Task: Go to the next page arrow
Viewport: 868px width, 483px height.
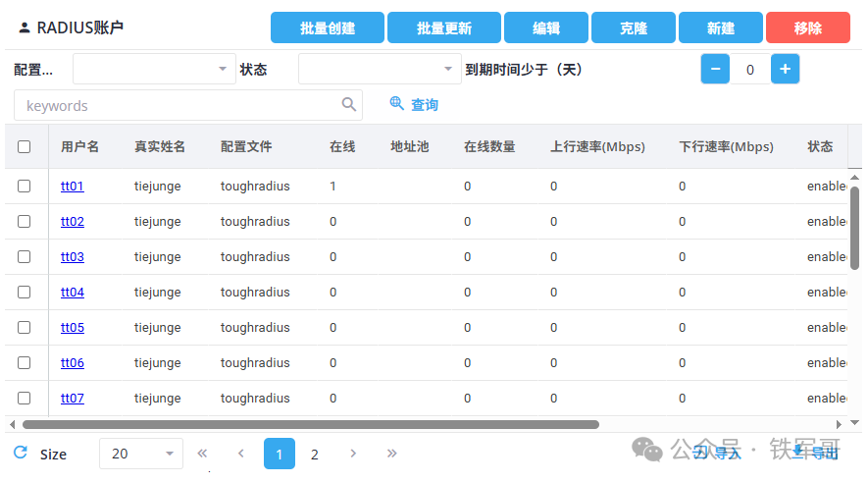Action: click(353, 454)
